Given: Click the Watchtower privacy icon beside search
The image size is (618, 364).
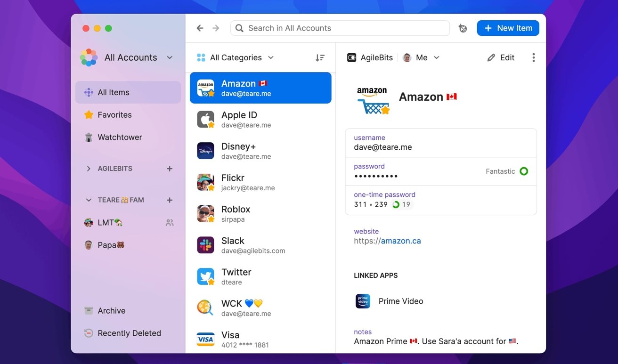Looking at the screenshot, I should pos(463,28).
